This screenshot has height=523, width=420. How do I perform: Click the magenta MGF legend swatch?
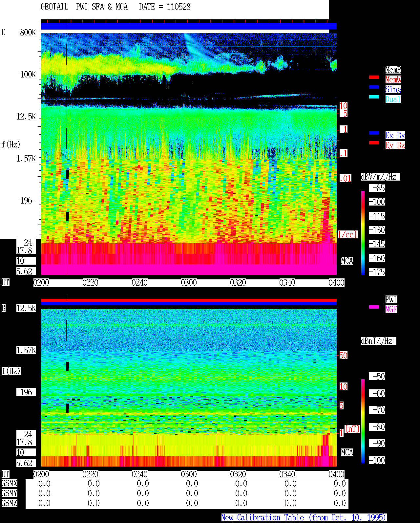click(x=374, y=307)
